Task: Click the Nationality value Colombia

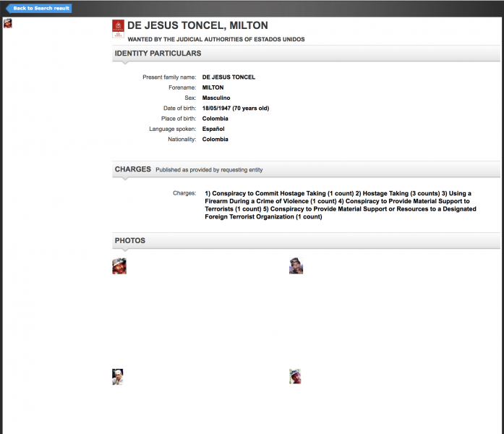Action: [215, 140]
